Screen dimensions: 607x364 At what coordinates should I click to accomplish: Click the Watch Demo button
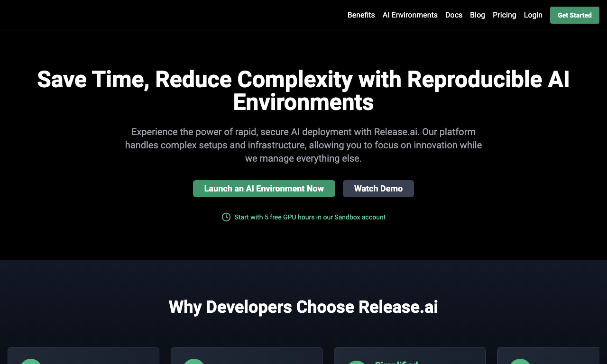378,189
